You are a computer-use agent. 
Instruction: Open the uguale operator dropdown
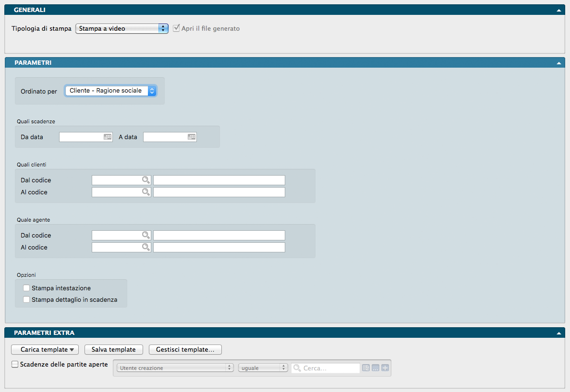tap(263, 368)
